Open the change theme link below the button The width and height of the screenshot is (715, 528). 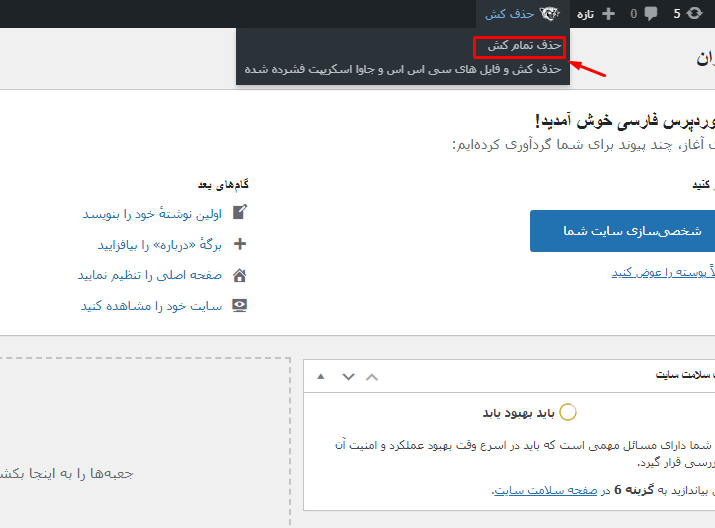point(663,272)
